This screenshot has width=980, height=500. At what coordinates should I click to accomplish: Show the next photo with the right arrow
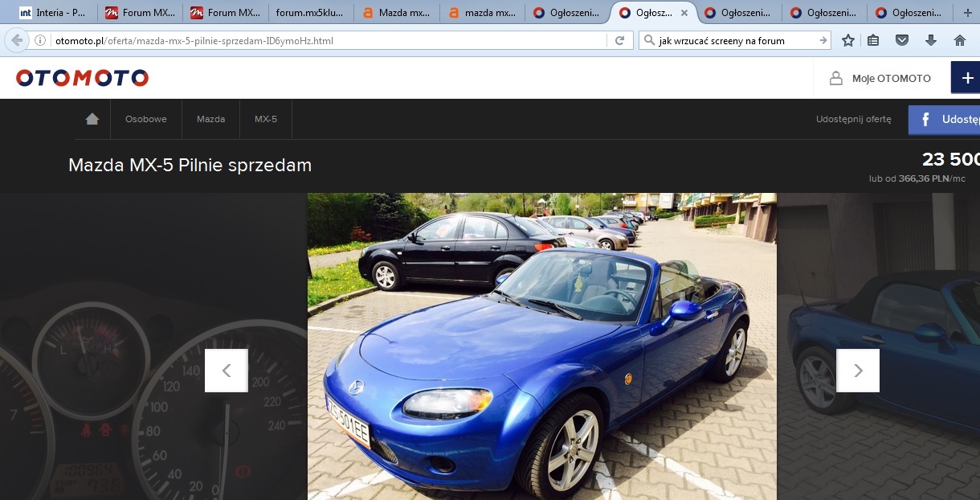tap(858, 371)
